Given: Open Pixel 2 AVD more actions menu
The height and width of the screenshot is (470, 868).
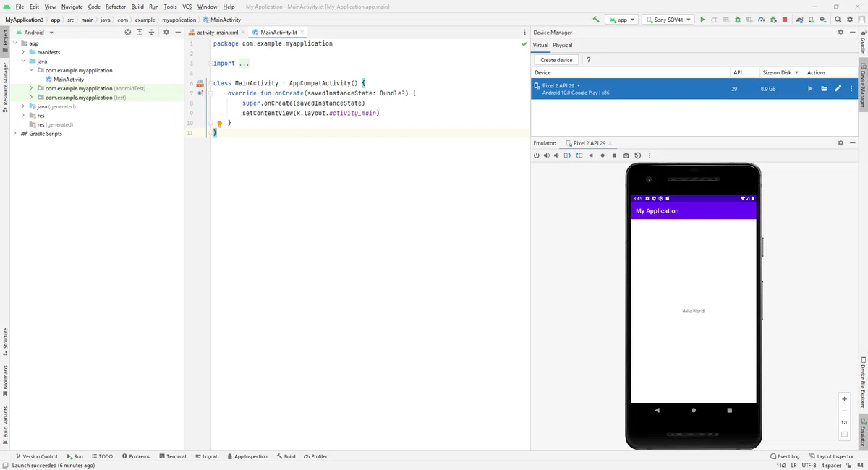Looking at the screenshot, I should pyautogui.click(x=851, y=89).
